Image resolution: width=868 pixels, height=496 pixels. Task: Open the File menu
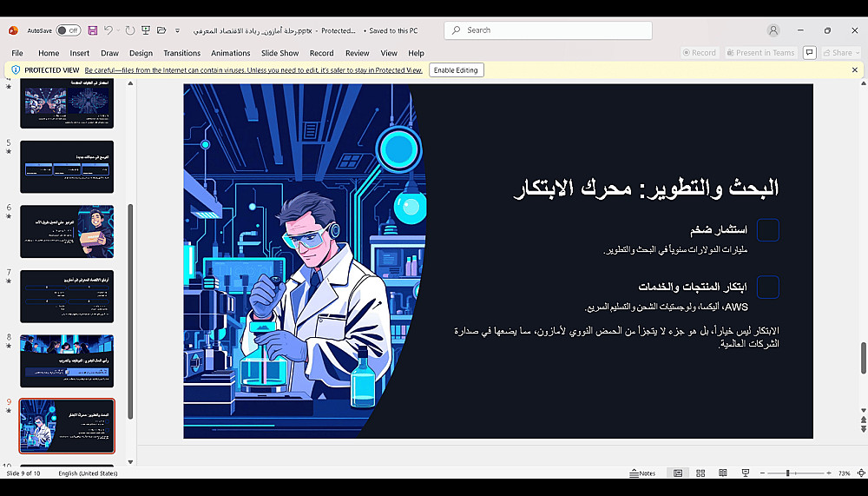pyautogui.click(x=17, y=53)
